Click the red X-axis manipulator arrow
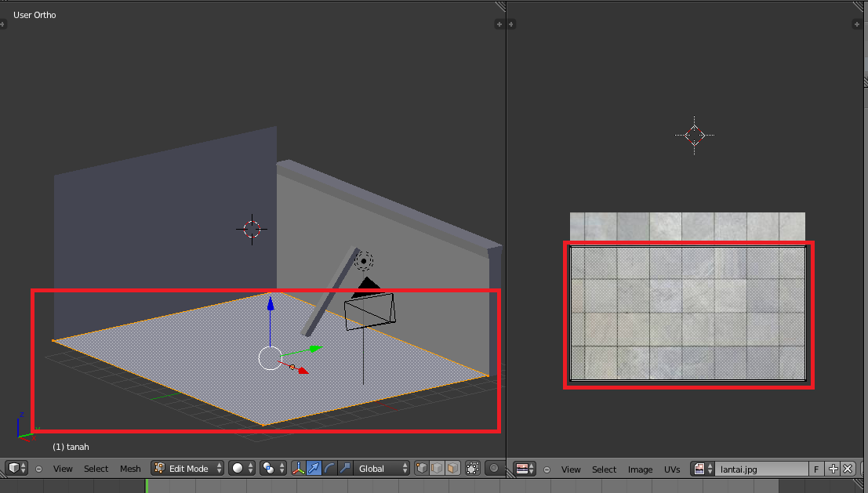This screenshot has height=493, width=868. coord(303,370)
